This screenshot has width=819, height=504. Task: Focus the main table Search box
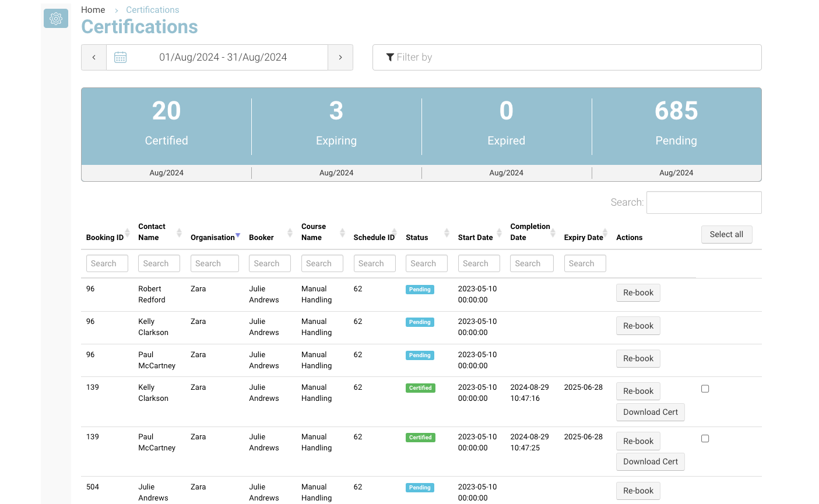click(x=704, y=202)
